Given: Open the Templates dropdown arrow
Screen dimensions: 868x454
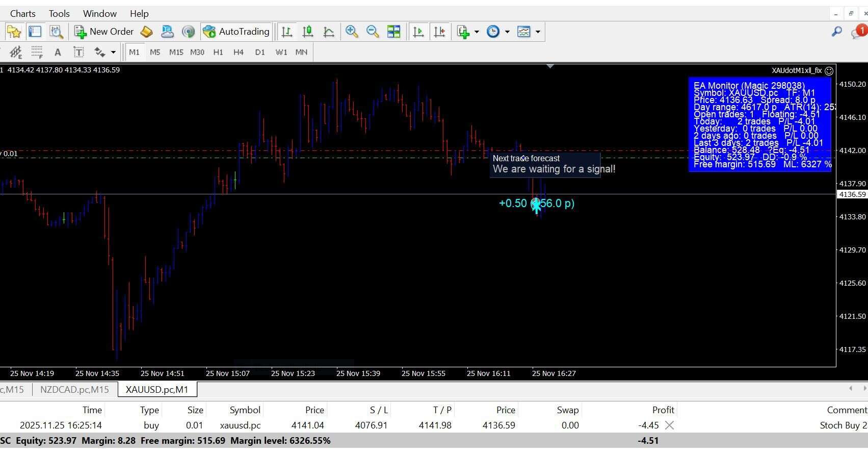Looking at the screenshot, I should pyautogui.click(x=538, y=32).
